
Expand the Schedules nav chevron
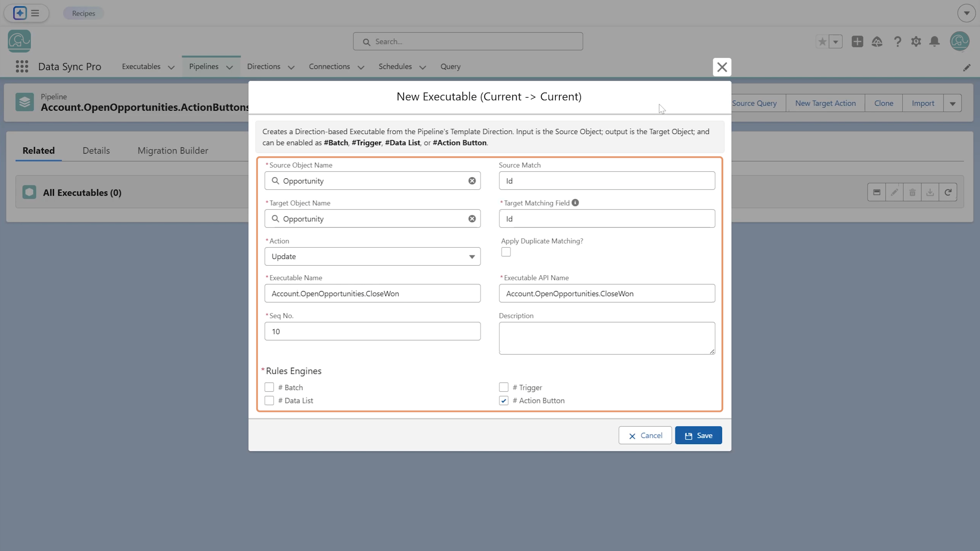422,67
